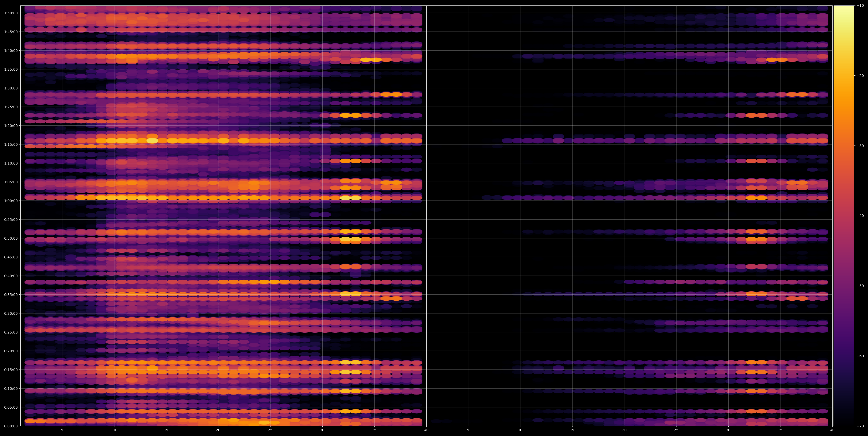868x436 pixels.
Task: Select the −20 colorbar tick label
Action: [860, 76]
